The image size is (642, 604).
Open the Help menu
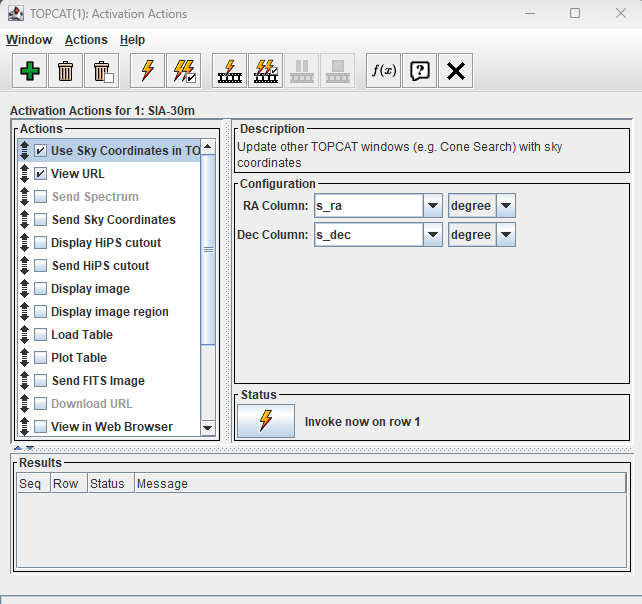point(132,40)
